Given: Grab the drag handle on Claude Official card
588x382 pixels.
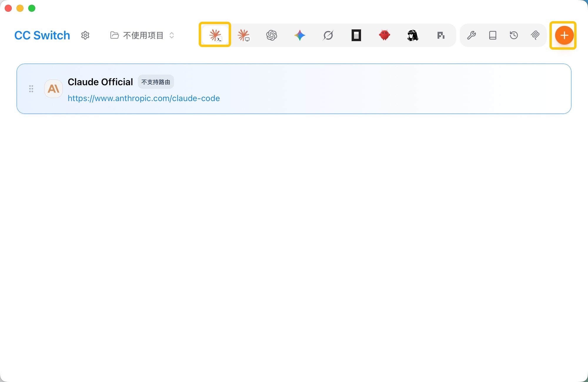Looking at the screenshot, I should [31, 89].
